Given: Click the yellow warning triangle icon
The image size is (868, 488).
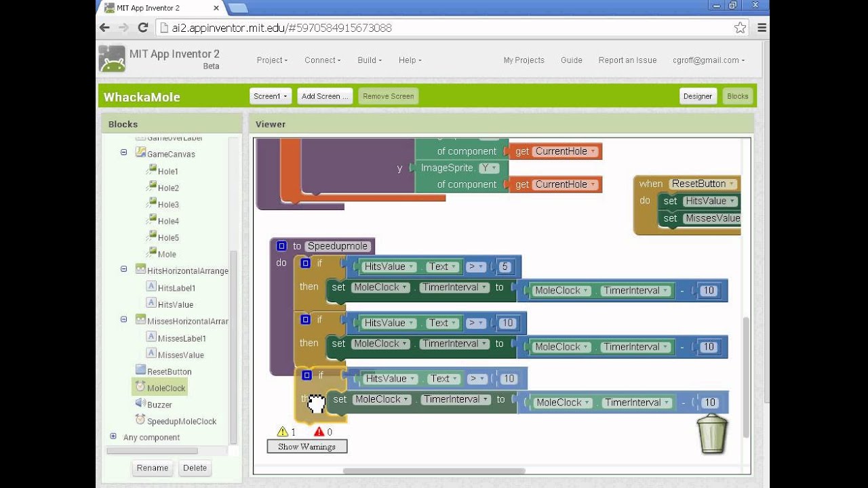Looking at the screenshot, I should [x=283, y=432].
